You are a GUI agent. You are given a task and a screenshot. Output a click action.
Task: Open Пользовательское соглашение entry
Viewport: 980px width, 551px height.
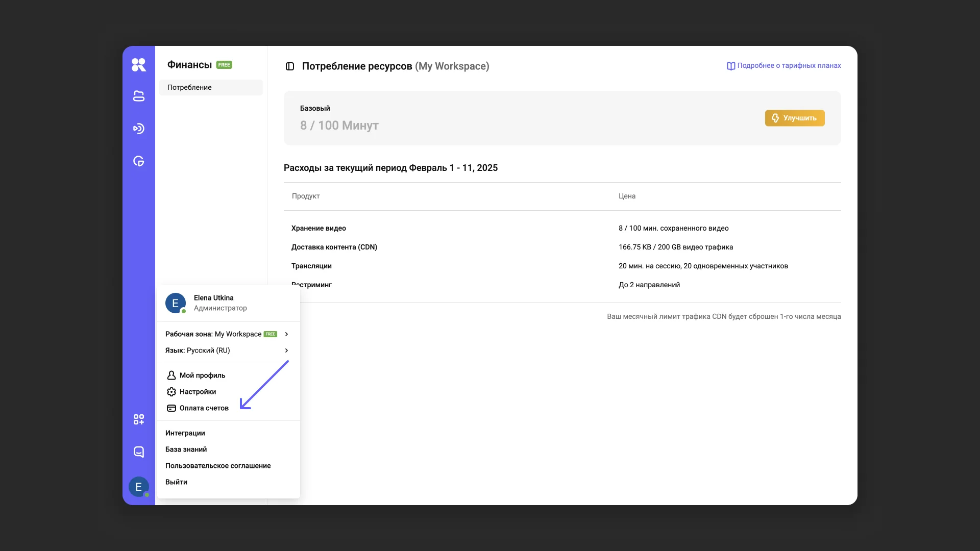218,466
